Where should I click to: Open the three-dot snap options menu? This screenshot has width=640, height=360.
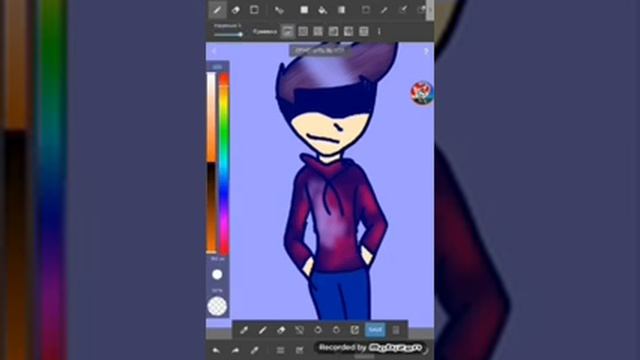pyautogui.click(x=379, y=31)
